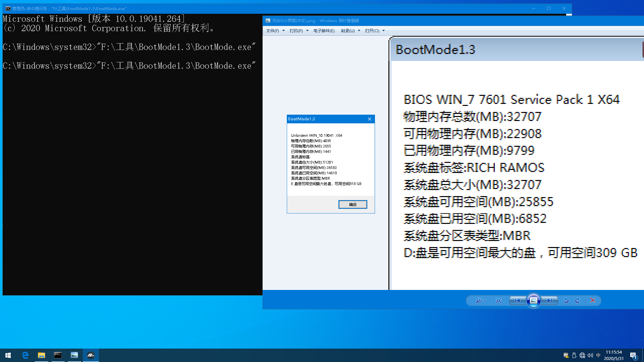Close the BootMode1.3 dialog
644x362 pixels.
[369, 119]
